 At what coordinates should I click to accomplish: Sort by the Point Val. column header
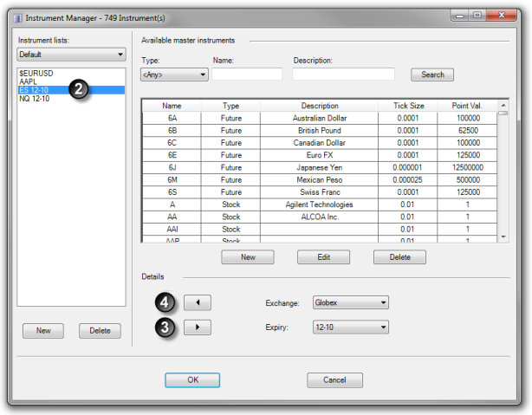467,106
